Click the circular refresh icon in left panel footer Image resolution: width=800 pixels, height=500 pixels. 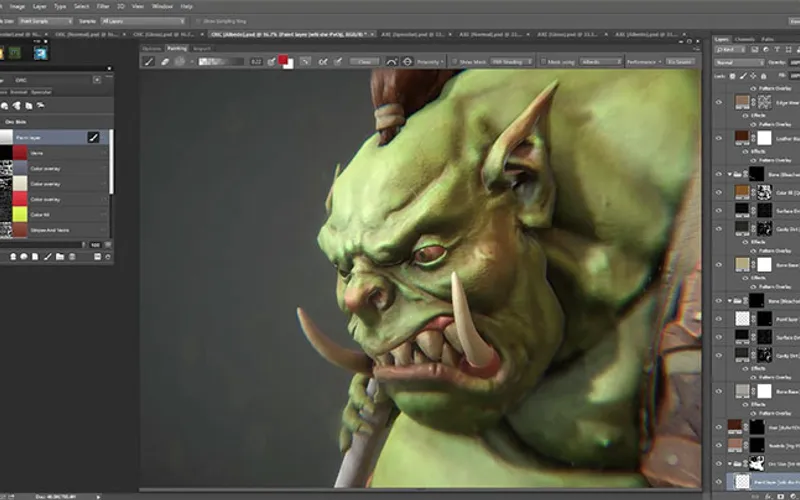point(108,257)
